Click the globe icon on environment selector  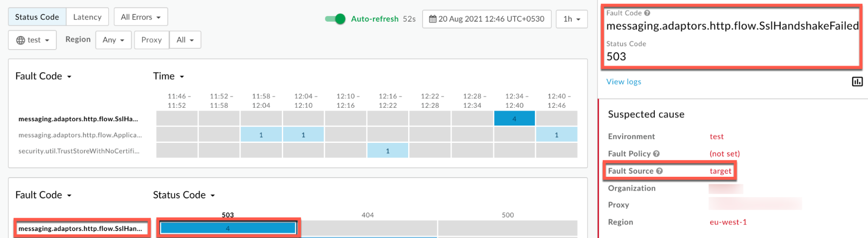[x=20, y=40]
